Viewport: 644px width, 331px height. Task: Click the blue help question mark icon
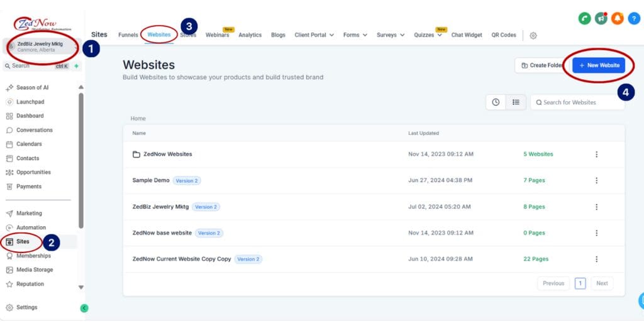pos(633,18)
